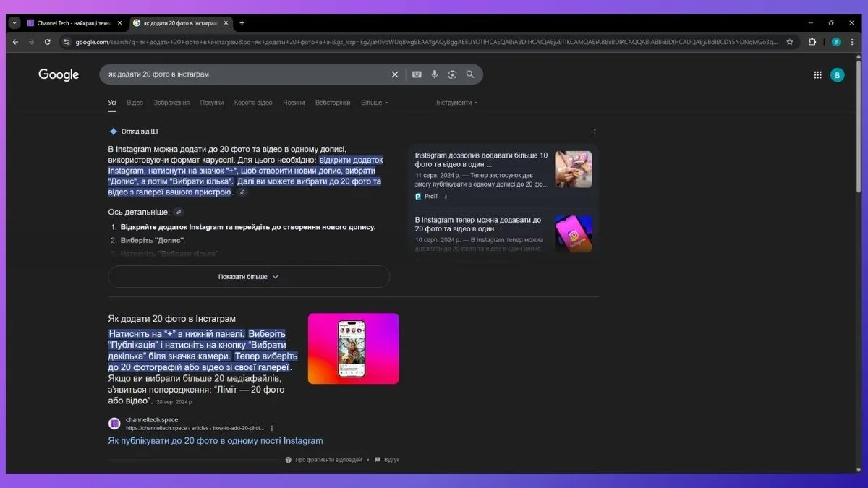The width and height of the screenshot is (868, 488).
Task: Expand AI overview with Показати більше
Action: coord(249,277)
